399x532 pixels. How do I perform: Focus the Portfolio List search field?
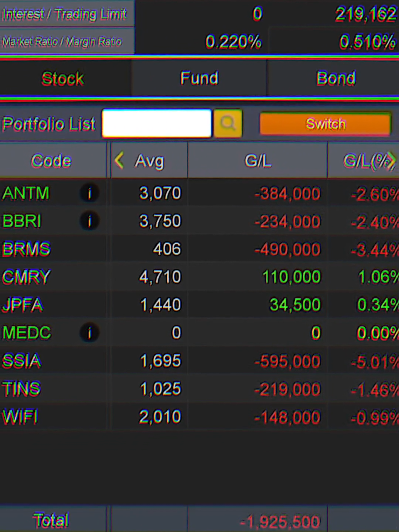coord(156,123)
